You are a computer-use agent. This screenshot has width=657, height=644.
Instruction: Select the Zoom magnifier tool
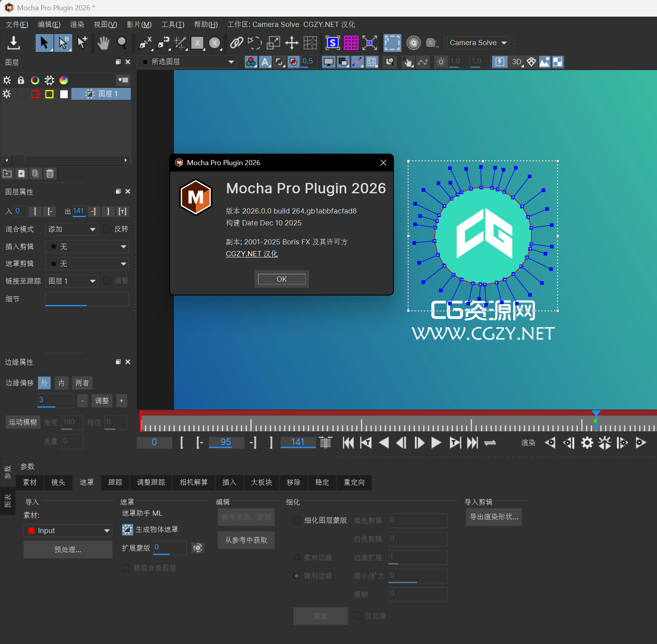pos(122,43)
